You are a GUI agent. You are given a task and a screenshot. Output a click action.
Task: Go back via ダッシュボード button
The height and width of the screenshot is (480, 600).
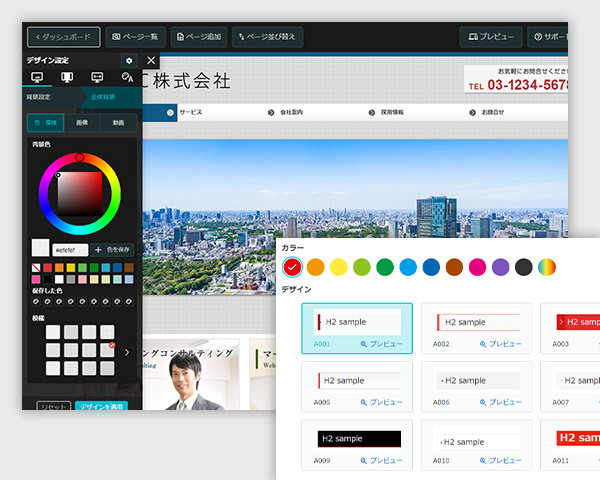coord(64,37)
